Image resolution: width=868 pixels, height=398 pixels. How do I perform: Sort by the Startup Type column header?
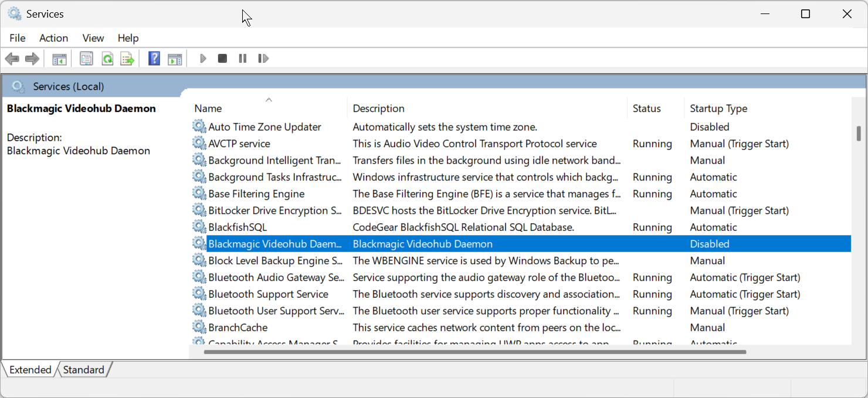pos(768,108)
